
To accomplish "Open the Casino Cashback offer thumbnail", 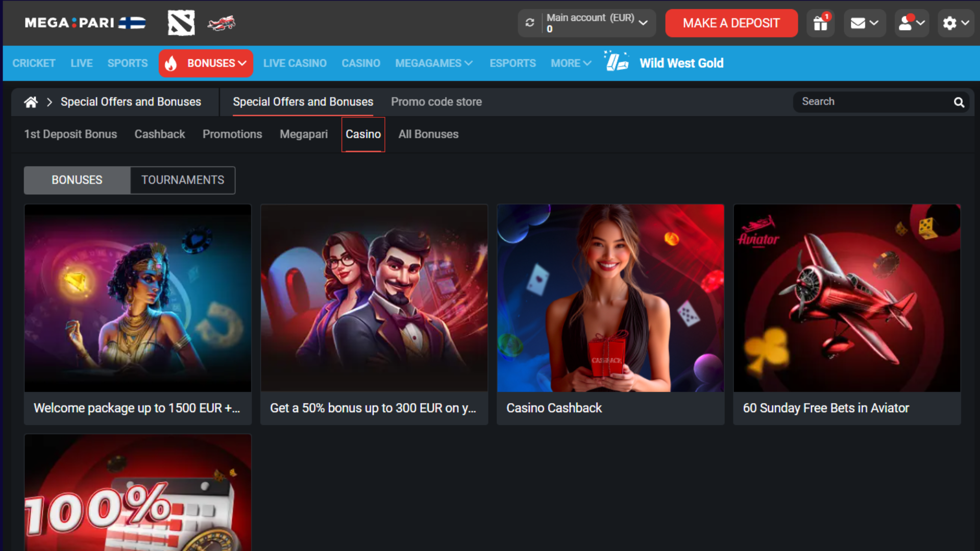I will (x=610, y=298).
